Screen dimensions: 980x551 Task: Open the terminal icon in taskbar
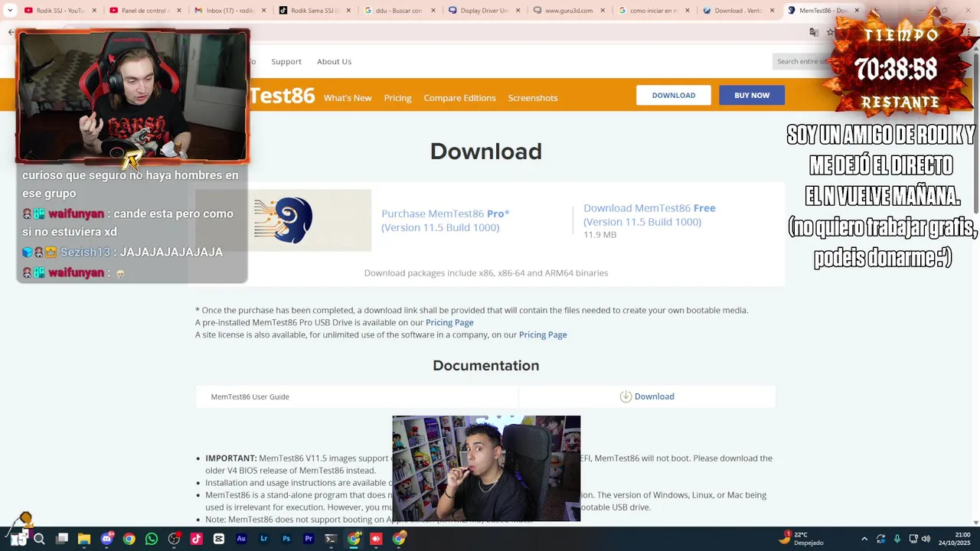click(x=331, y=539)
